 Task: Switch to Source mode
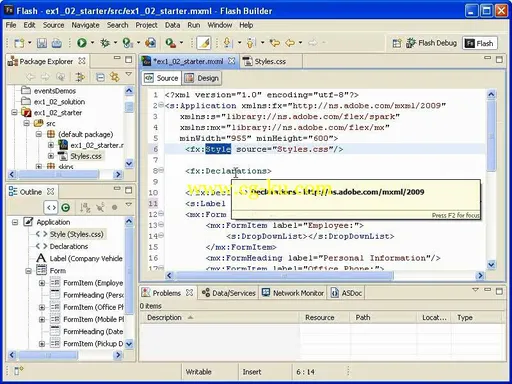pyautogui.click(x=162, y=78)
